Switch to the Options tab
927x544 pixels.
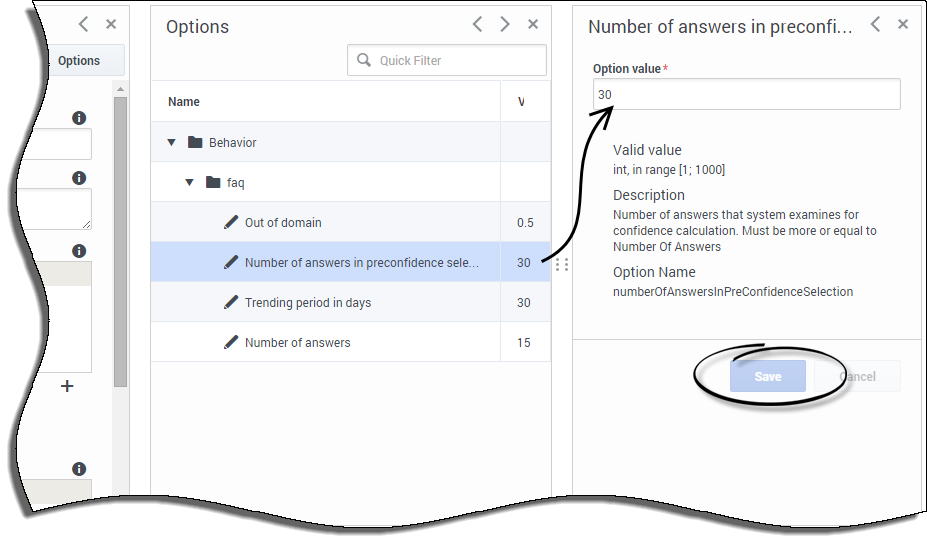[79, 60]
